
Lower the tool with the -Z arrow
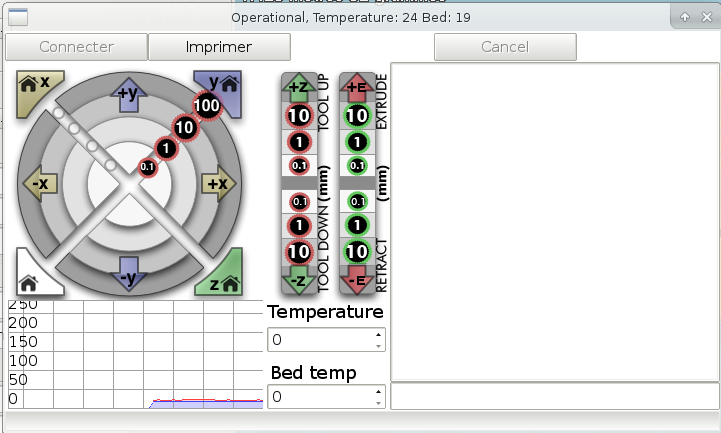299,279
